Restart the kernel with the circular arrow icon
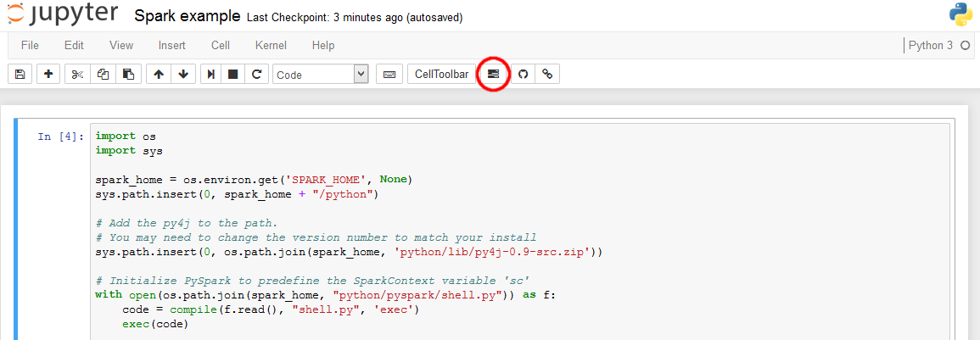This screenshot has height=340, width=980. pos(255,75)
